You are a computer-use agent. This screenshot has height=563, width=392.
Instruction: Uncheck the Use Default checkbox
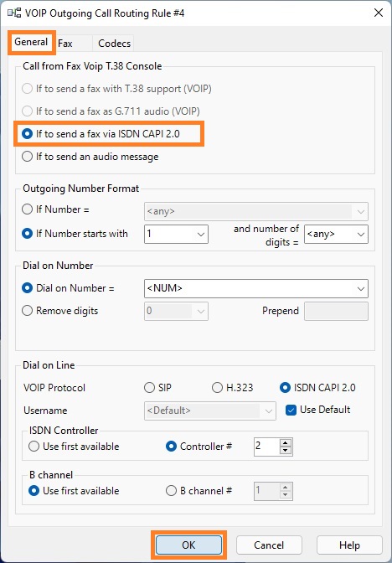[x=291, y=410]
